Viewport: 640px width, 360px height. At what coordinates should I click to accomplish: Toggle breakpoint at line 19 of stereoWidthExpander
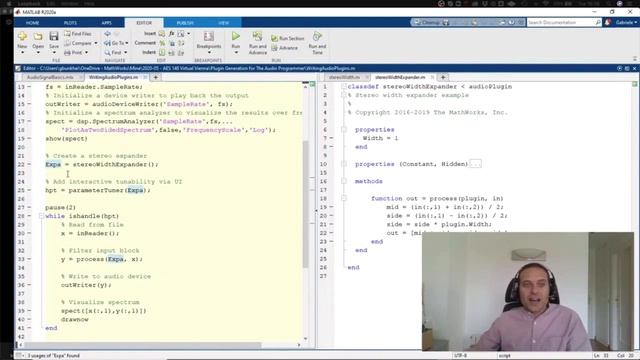[332, 207]
